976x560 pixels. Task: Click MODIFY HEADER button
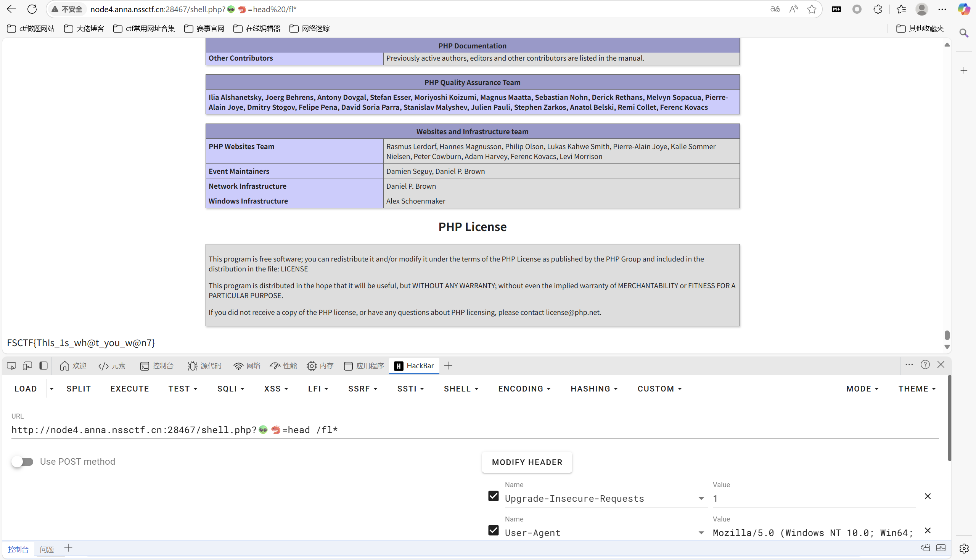pos(527,462)
